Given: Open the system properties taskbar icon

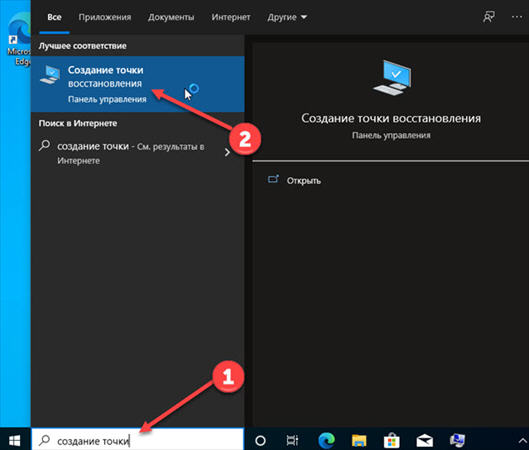Looking at the screenshot, I should tap(457, 440).
